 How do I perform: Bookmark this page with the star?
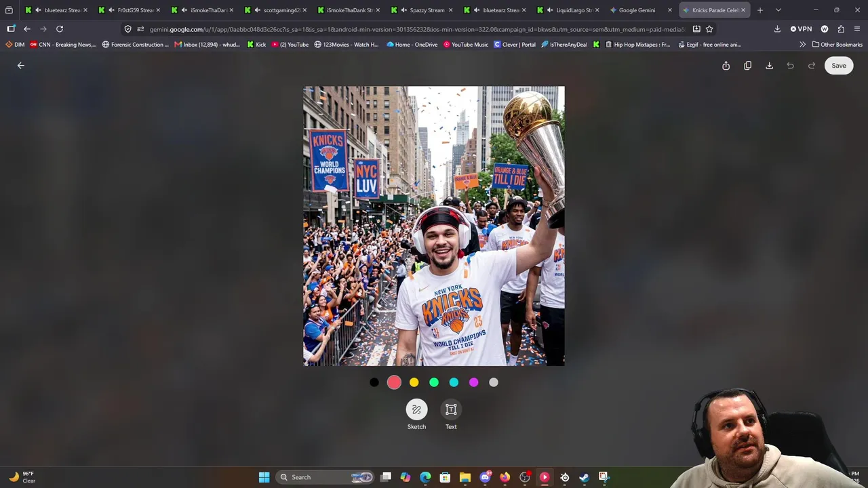pyautogui.click(x=709, y=29)
